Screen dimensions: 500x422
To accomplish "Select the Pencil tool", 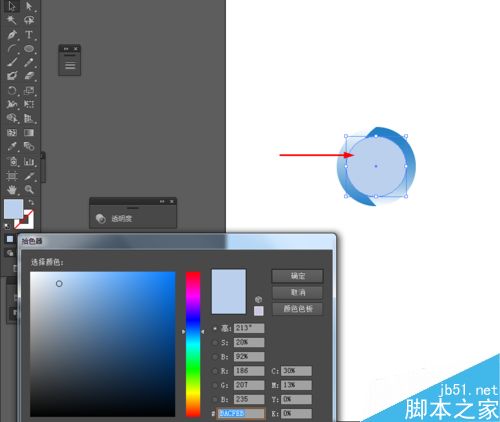I will [x=29, y=62].
